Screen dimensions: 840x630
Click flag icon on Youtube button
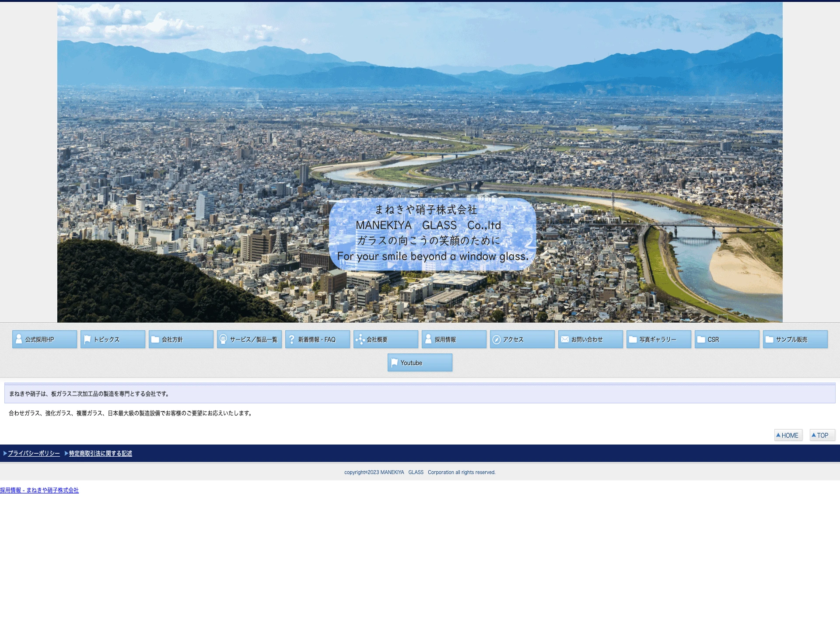click(394, 363)
